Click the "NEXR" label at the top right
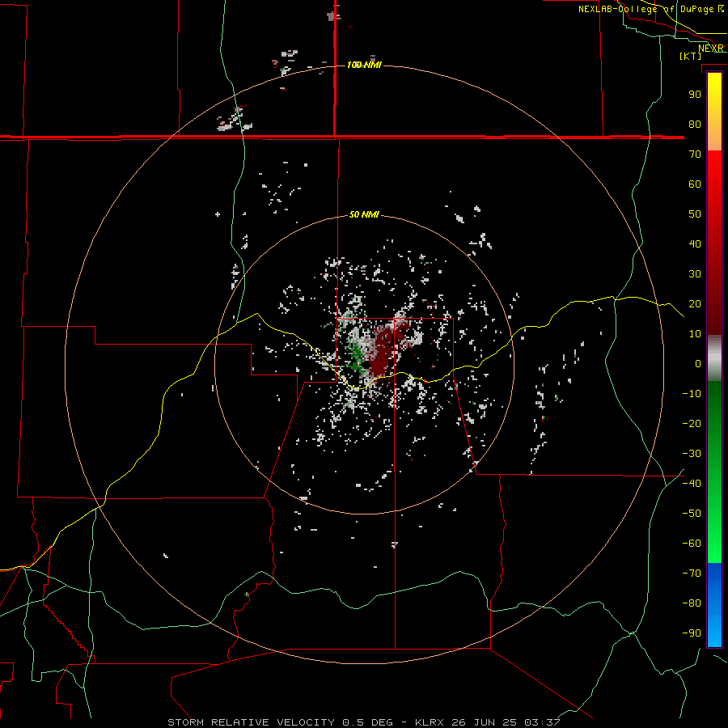This screenshot has height=728, width=728. tap(711, 49)
